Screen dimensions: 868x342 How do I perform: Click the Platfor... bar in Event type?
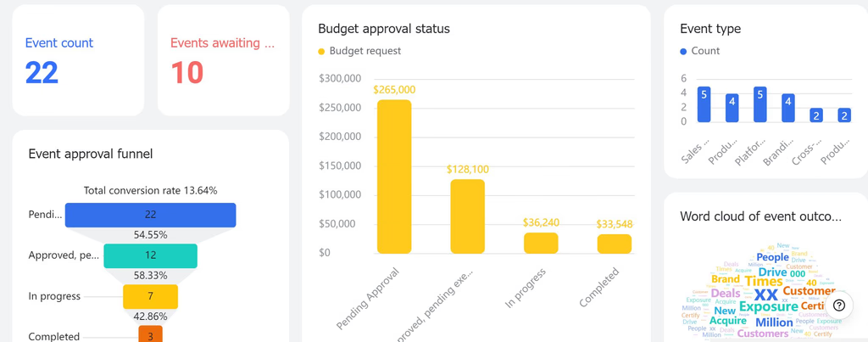[x=760, y=104]
